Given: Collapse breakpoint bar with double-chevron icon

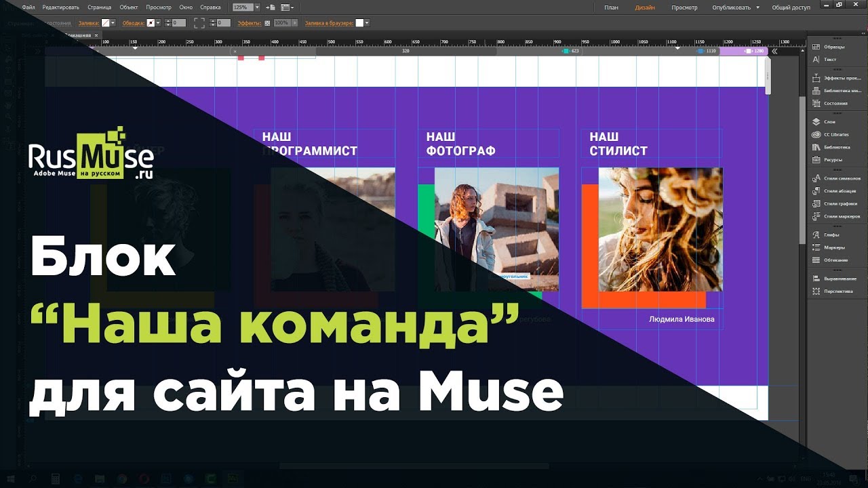Looking at the screenshot, I should click(774, 51).
